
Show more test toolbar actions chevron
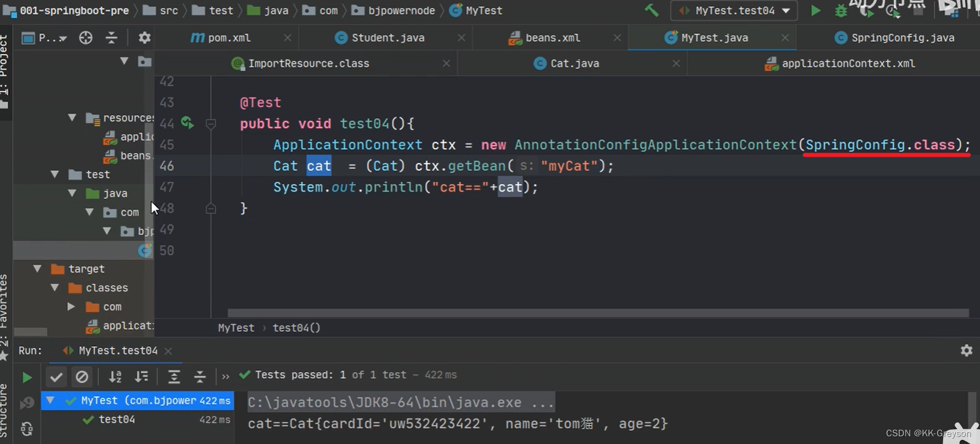pyautogui.click(x=226, y=376)
